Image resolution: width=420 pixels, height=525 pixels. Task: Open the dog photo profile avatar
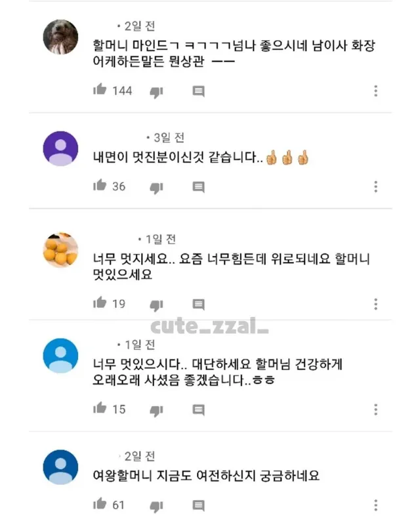(x=60, y=37)
